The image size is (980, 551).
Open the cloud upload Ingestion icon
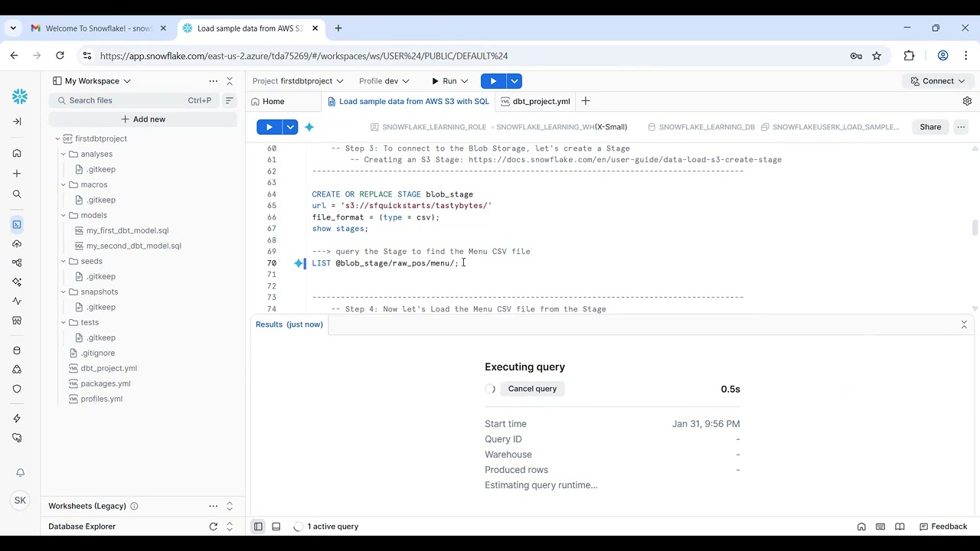point(17,243)
